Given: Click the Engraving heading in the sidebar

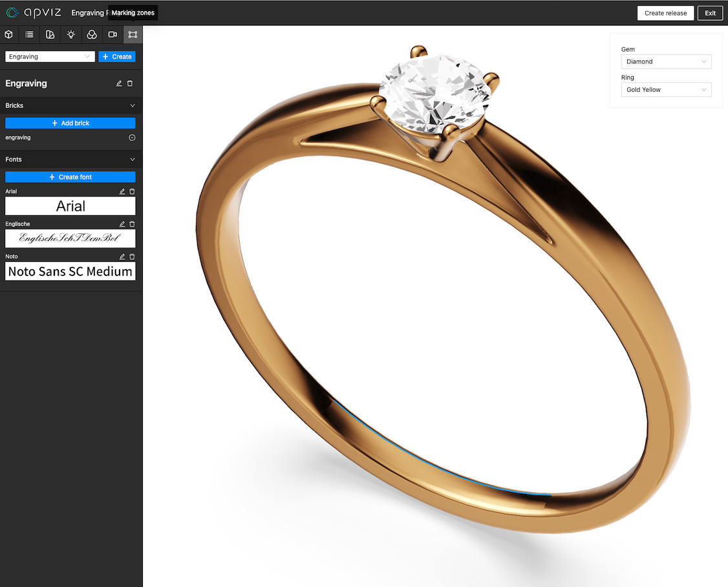Looking at the screenshot, I should [x=26, y=83].
